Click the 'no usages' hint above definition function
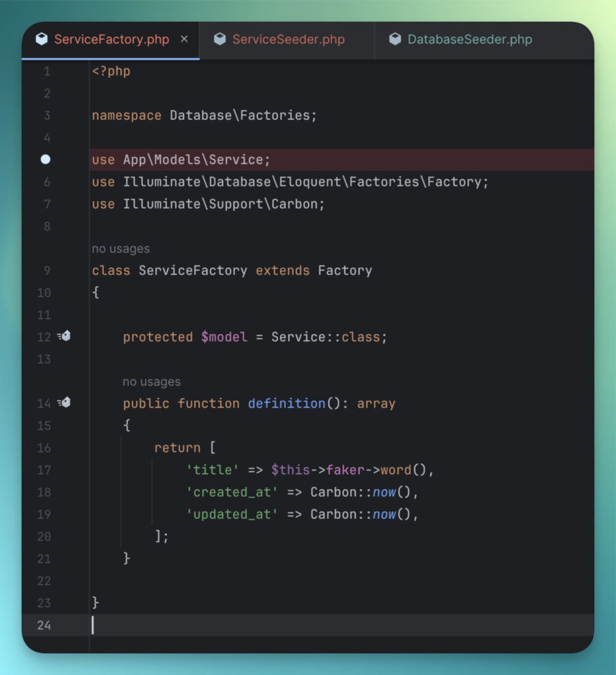 pos(152,382)
